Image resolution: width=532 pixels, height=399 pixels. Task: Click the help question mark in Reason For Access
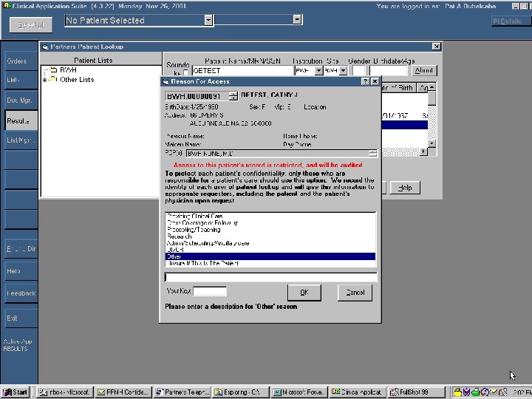365,81
